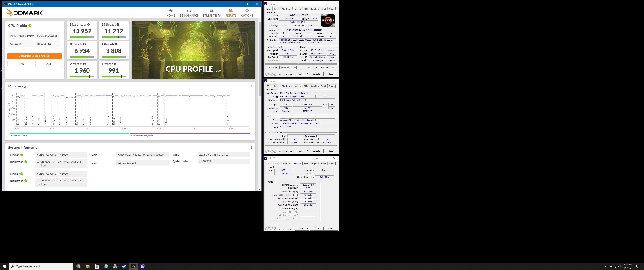Screen dimensions: 644x270
Task: Switch to Caches tab in top CPU-Z window
Action: click(277, 9)
